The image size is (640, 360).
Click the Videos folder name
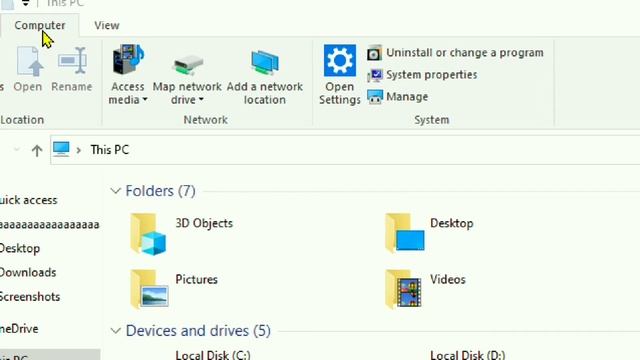[448, 280]
